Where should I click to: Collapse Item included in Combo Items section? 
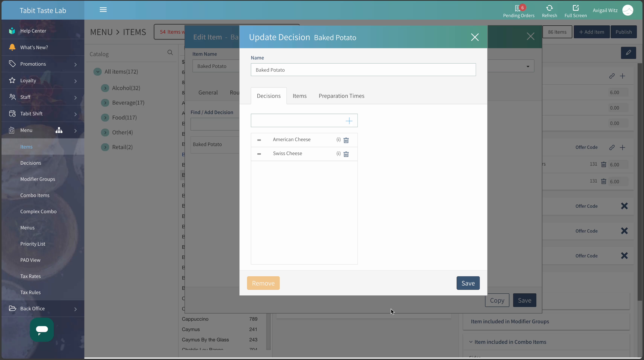pyautogui.click(x=471, y=342)
